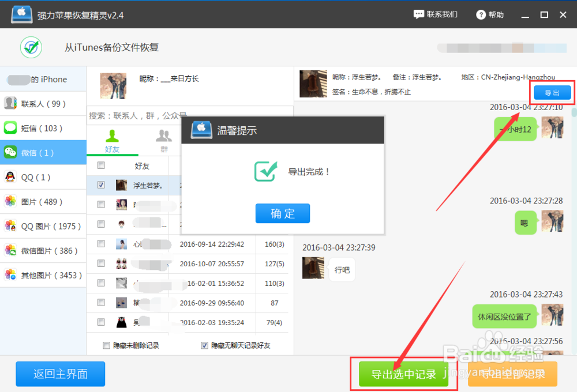Switch to the 群 (Groups) tab
The width and height of the screenshot is (577, 392).
pos(164,141)
